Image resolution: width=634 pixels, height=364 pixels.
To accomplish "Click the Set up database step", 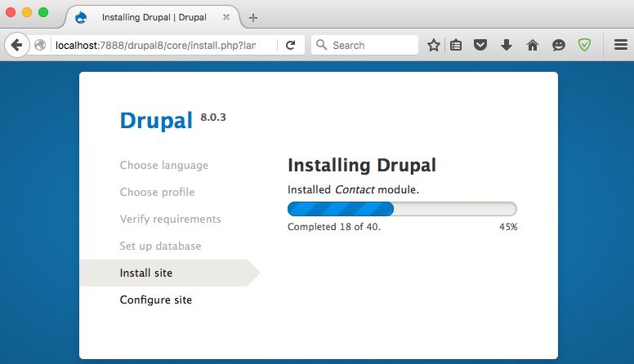I will tap(160, 246).
